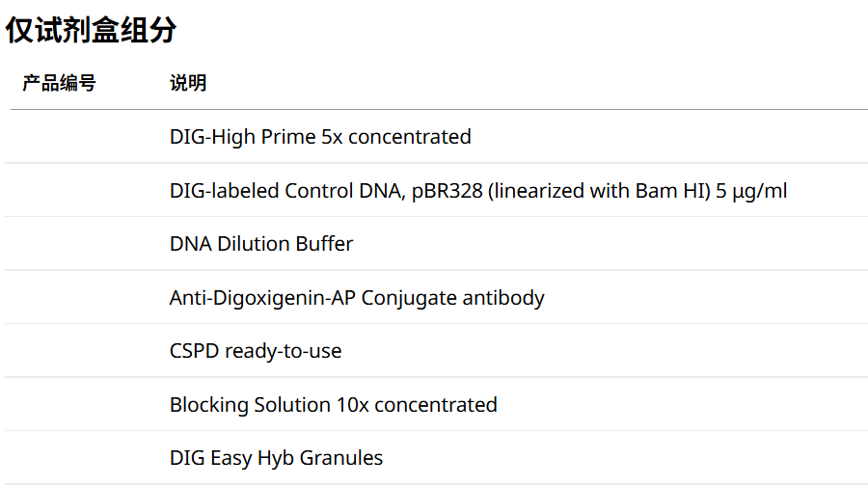Select the DIG Easy Hyb Granules row

(x=276, y=458)
